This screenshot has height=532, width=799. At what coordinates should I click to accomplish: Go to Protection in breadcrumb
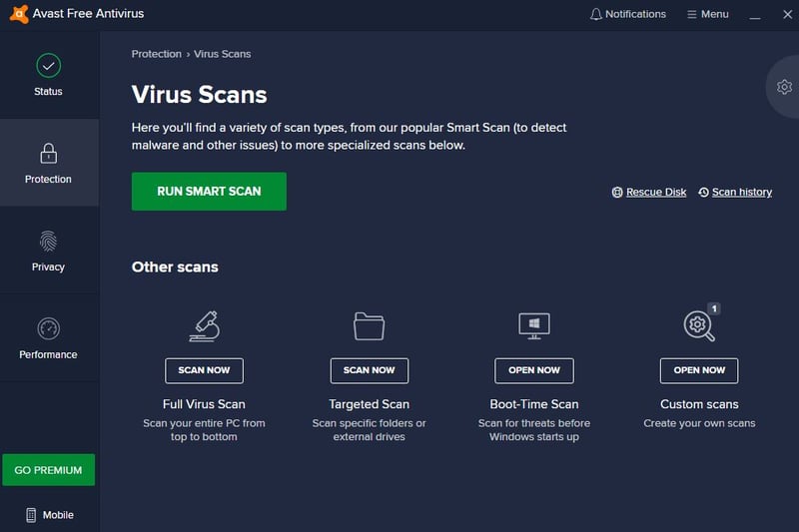click(157, 54)
